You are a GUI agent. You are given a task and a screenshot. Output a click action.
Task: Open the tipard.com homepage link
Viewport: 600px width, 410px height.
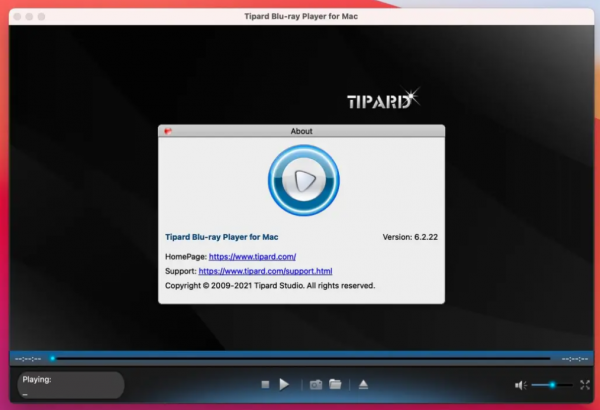coord(252,256)
